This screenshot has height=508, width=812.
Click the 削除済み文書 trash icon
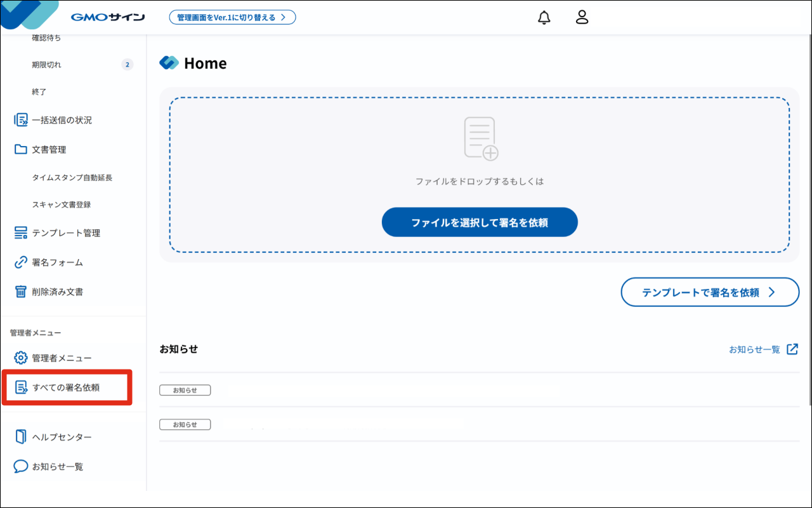coord(21,291)
